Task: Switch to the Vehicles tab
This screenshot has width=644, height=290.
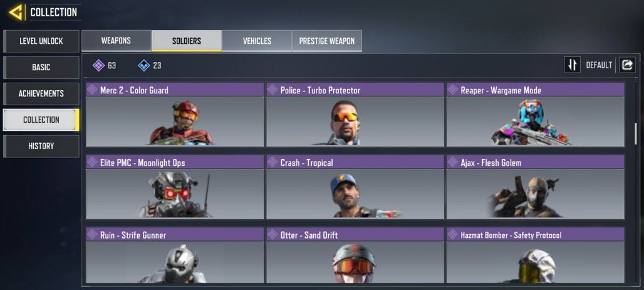Action: pyautogui.click(x=257, y=41)
